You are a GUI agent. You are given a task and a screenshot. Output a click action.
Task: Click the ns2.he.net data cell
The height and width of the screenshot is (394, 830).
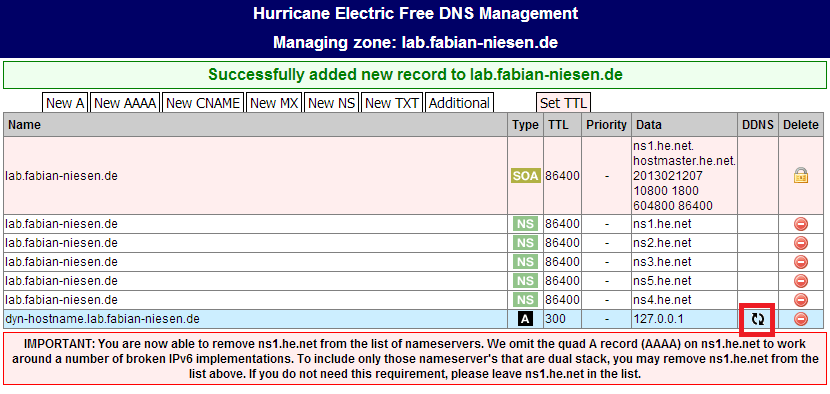coord(685,243)
